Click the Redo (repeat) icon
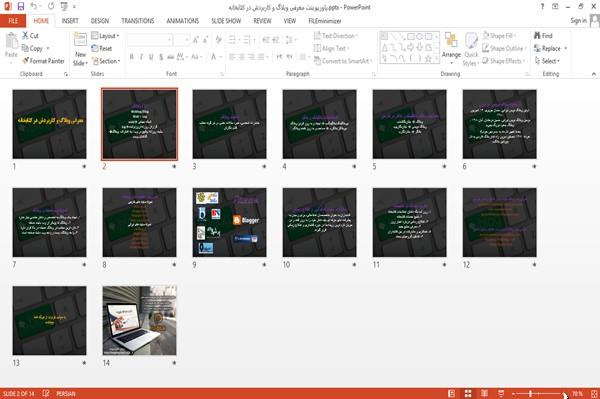Screen dimensions: 600x399 [x=51, y=7]
